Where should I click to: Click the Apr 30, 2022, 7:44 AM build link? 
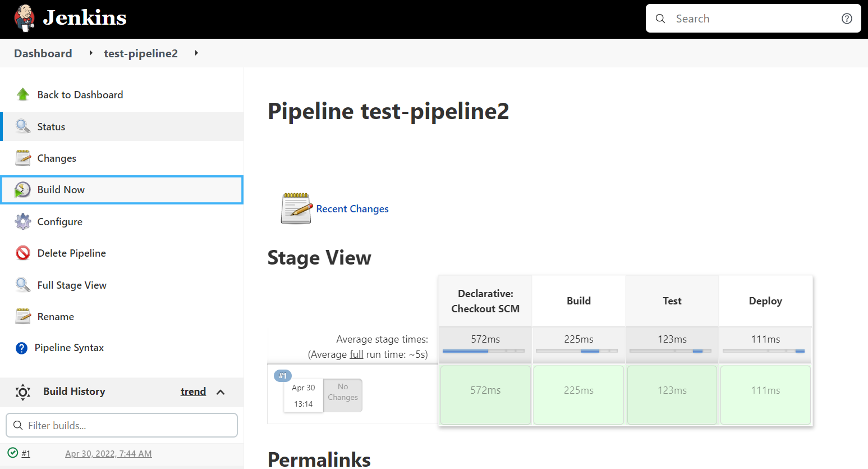coord(108,453)
